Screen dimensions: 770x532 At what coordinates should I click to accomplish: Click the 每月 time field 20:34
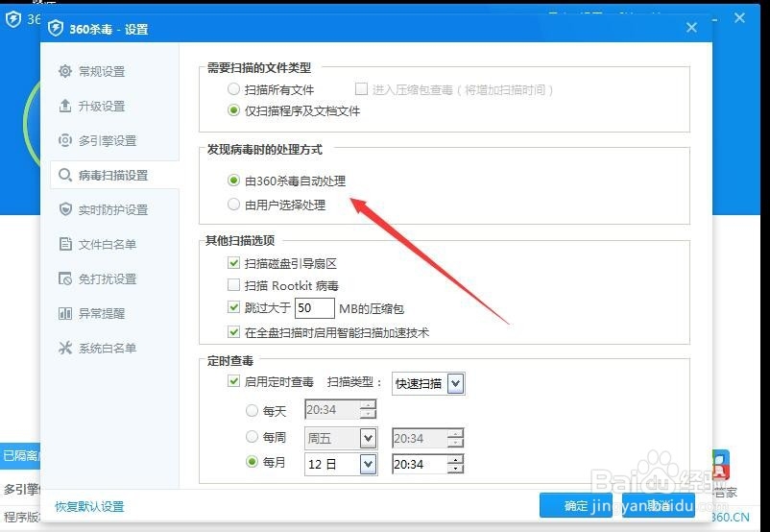[420, 464]
